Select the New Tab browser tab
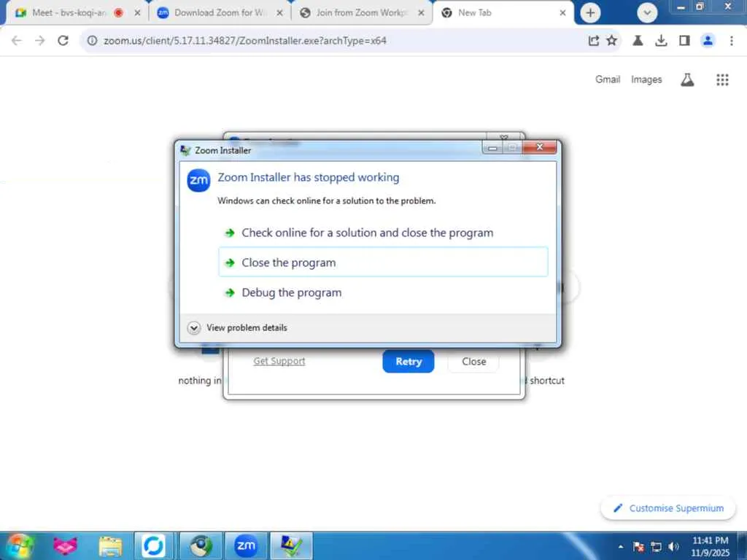747x560 pixels. coord(495,13)
